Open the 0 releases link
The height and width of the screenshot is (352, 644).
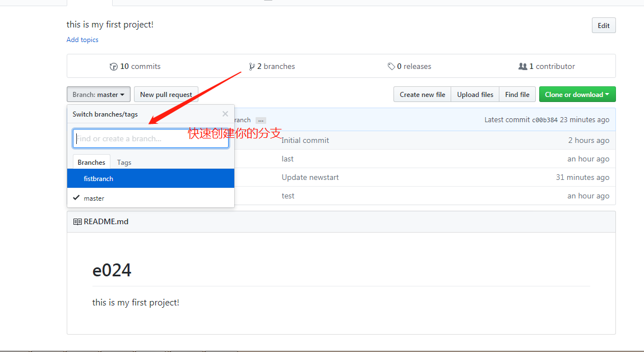(410, 67)
